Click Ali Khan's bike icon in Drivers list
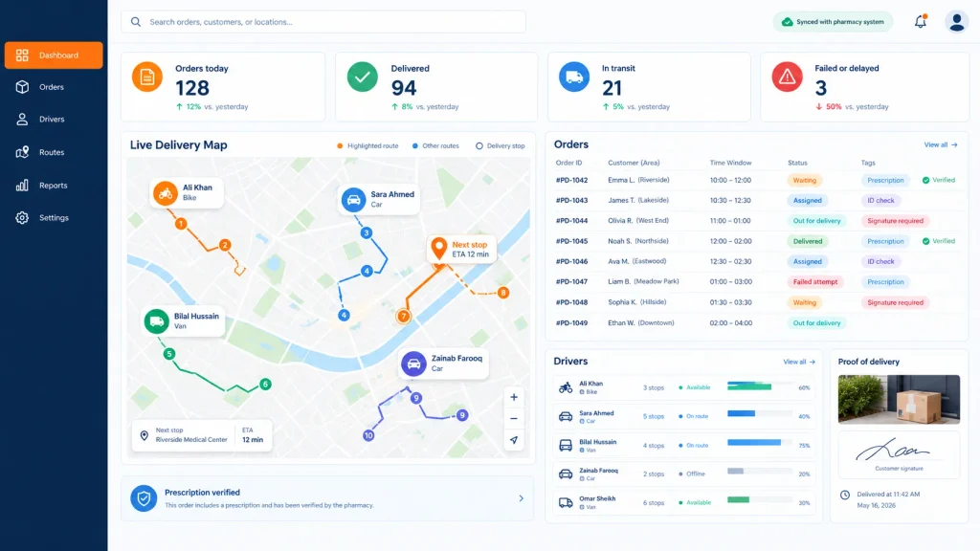 point(566,387)
